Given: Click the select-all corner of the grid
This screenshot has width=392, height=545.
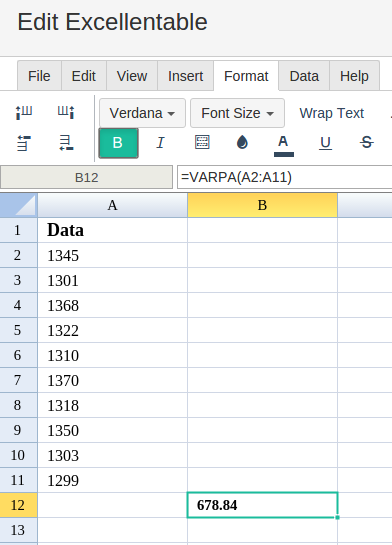Looking at the screenshot, I should (18, 205).
